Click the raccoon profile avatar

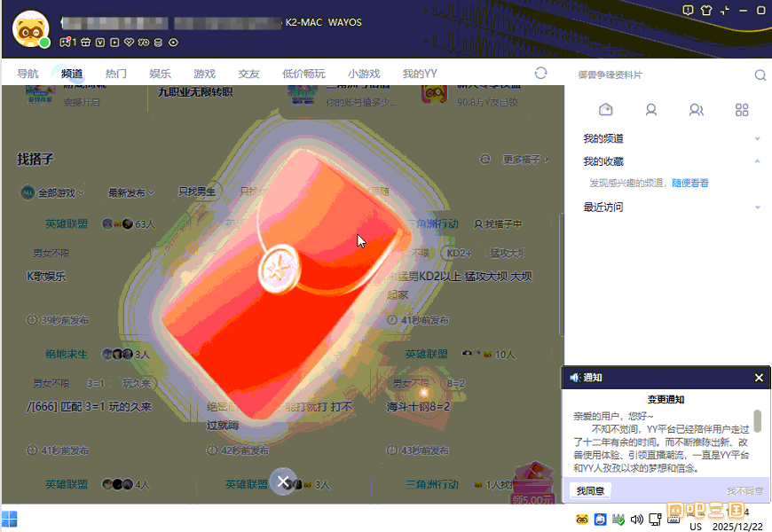tap(30, 29)
